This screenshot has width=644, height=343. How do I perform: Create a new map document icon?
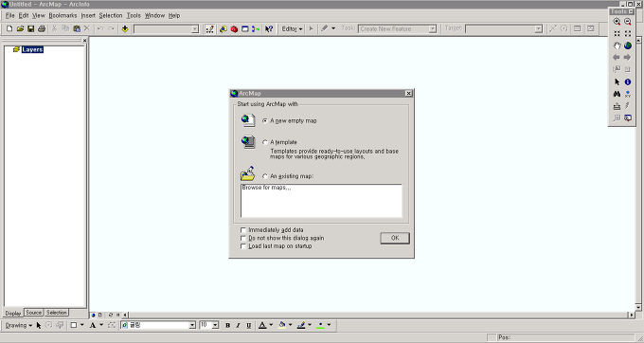9,28
